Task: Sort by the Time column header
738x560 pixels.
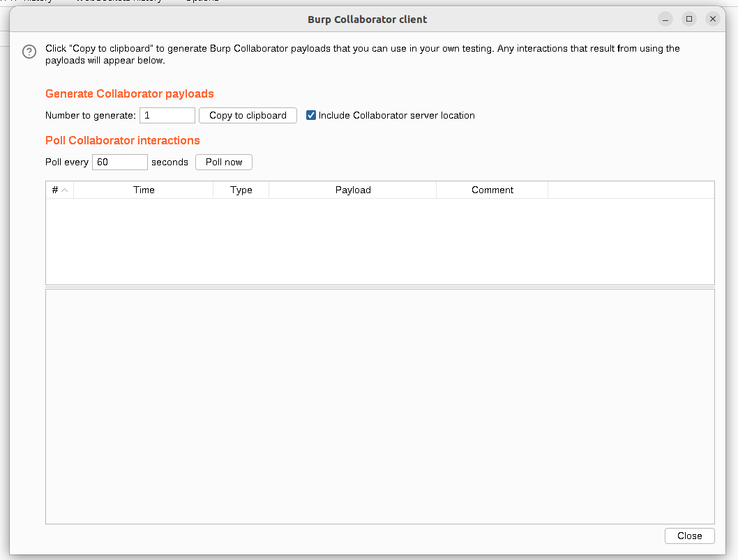Action: pos(144,190)
